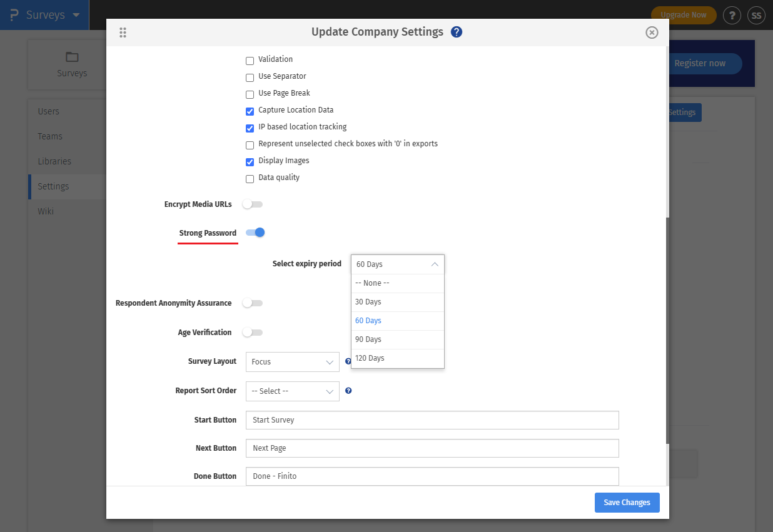Disable the Capture Location Data checkbox
This screenshot has width=773, height=532.
click(250, 110)
